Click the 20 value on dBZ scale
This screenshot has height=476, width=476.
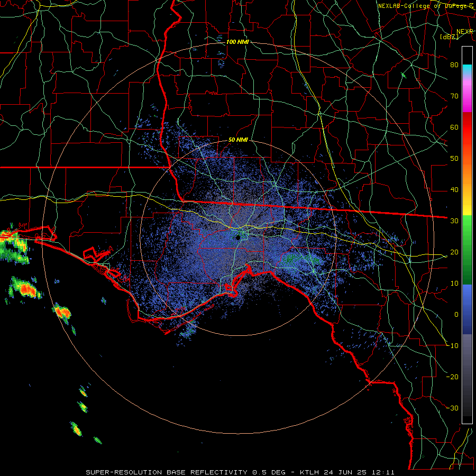454,252
